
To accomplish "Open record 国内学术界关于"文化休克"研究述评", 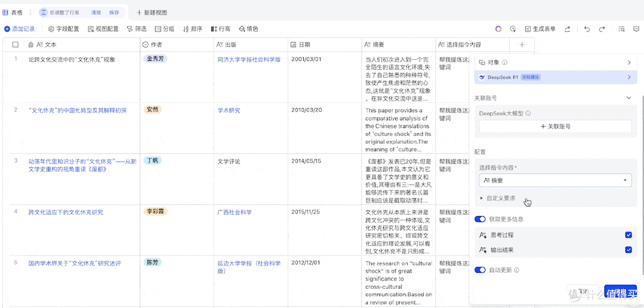I will click(x=75, y=263).
